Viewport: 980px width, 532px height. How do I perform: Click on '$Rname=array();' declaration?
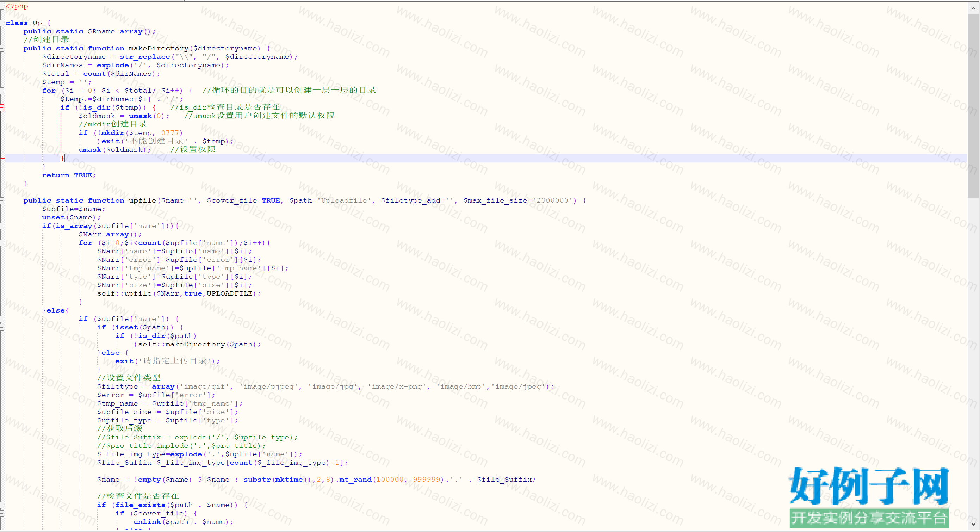click(122, 32)
